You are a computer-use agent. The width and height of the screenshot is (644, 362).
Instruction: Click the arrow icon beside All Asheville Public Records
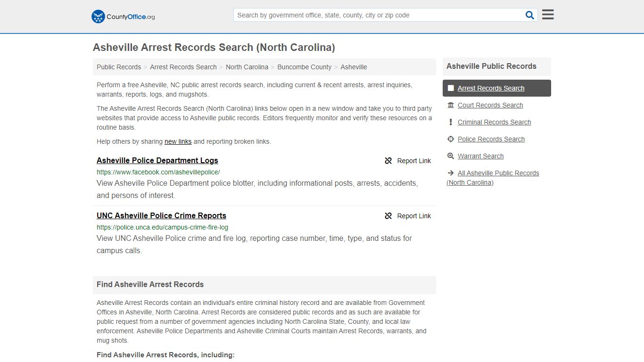[451, 173]
